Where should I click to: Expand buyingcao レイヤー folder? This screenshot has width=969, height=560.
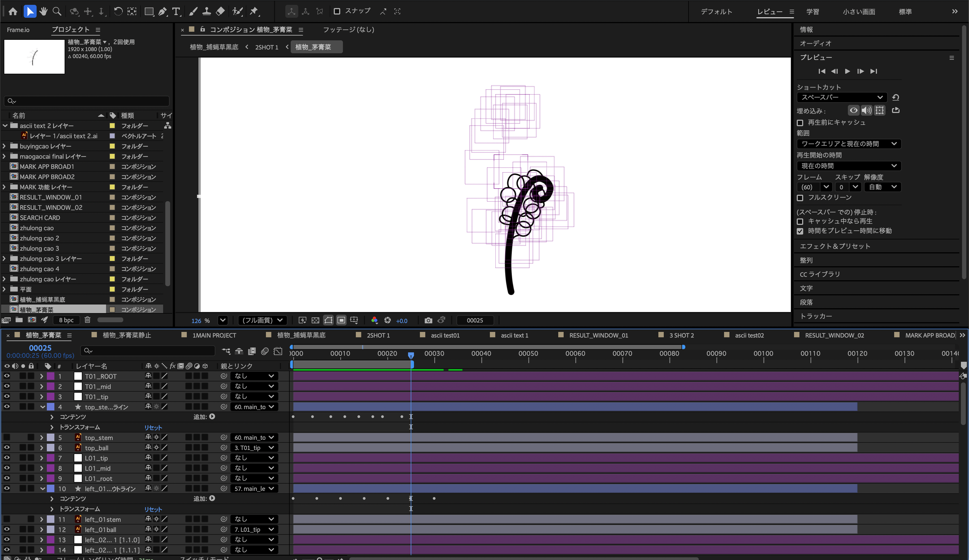coord(4,146)
